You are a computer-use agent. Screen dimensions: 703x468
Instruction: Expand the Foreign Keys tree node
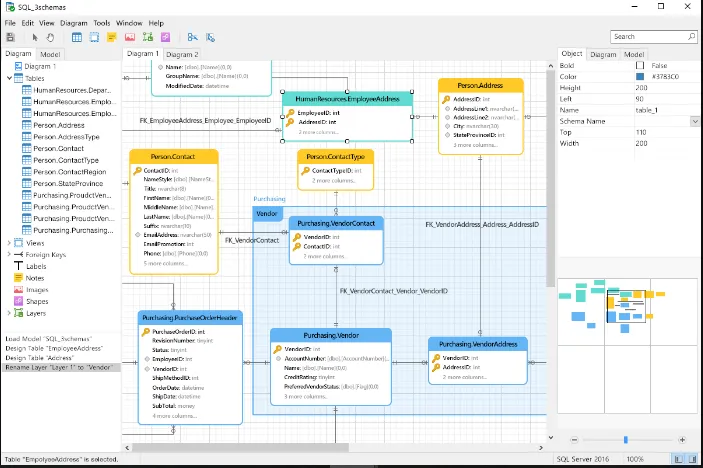pyautogui.click(x=9, y=254)
